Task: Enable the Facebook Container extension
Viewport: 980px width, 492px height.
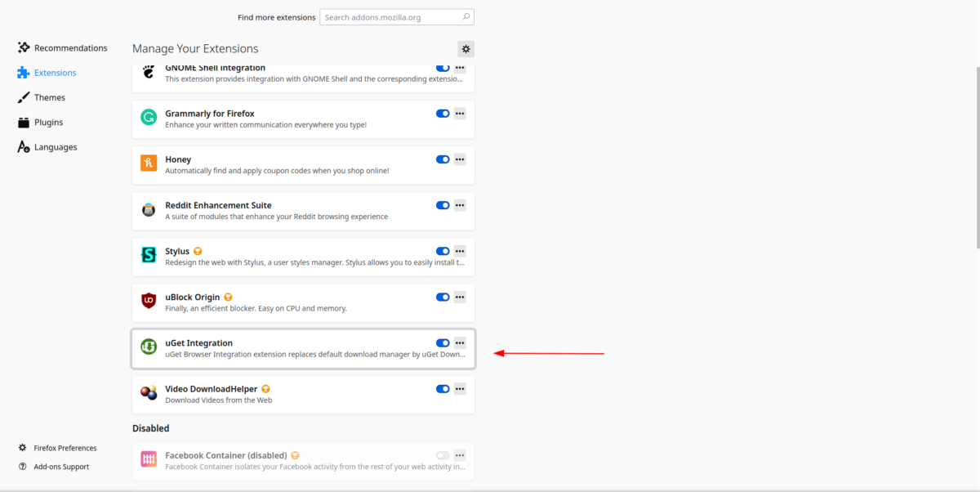Action: (443, 455)
